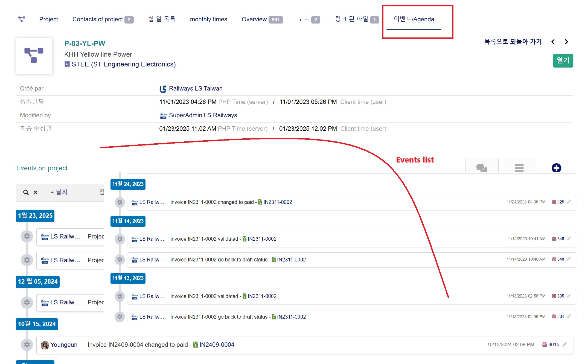Sort events by 날짜 column header
Screen dimensions: 588x364
click(61, 192)
